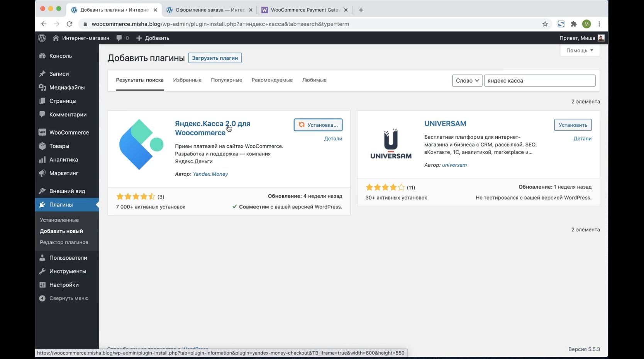Switch to the Любимые tab
644x359 pixels.
314,80
